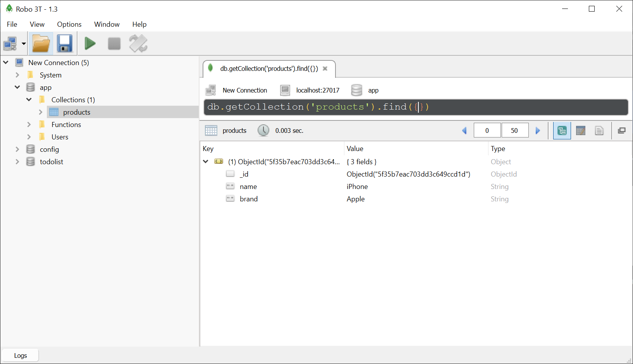Screen dimensions: 633x364
Task: Open the Window menu
Action: pyautogui.click(x=107, y=24)
